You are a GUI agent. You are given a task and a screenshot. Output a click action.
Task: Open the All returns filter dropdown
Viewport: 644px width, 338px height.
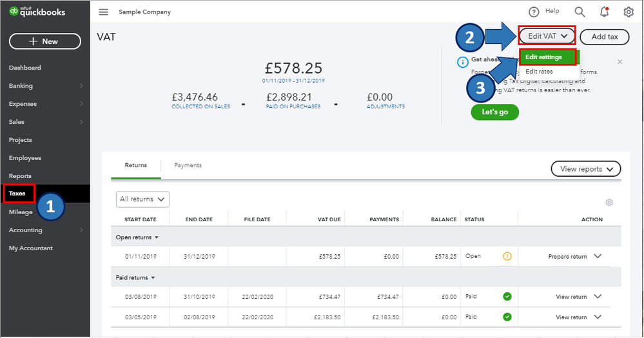point(142,199)
